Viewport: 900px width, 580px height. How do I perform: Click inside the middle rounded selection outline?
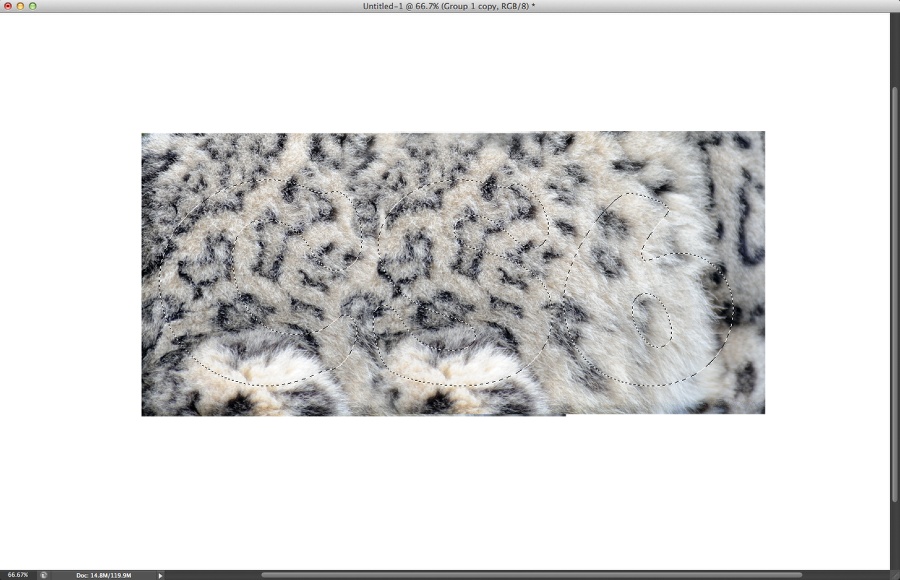tap(460, 290)
